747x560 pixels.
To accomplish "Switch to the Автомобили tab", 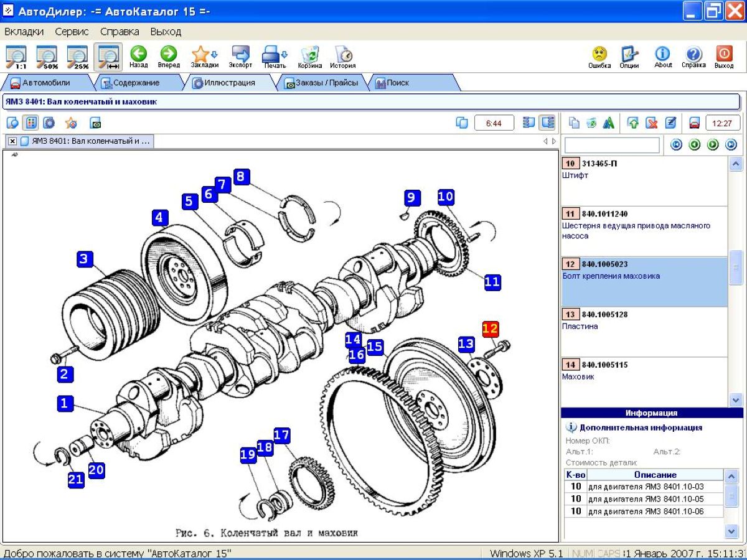I will [x=46, y=83].
